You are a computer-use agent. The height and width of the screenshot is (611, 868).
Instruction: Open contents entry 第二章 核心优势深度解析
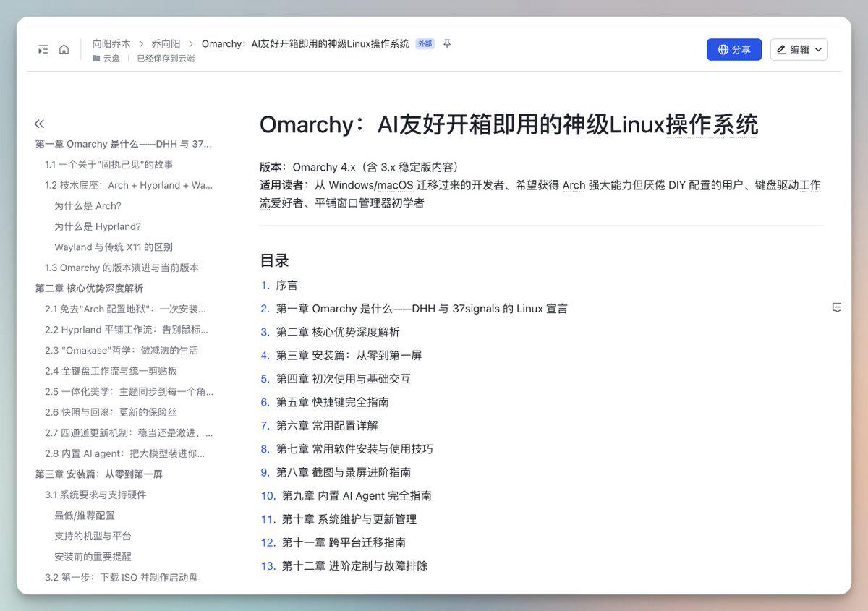click(338, 332)
